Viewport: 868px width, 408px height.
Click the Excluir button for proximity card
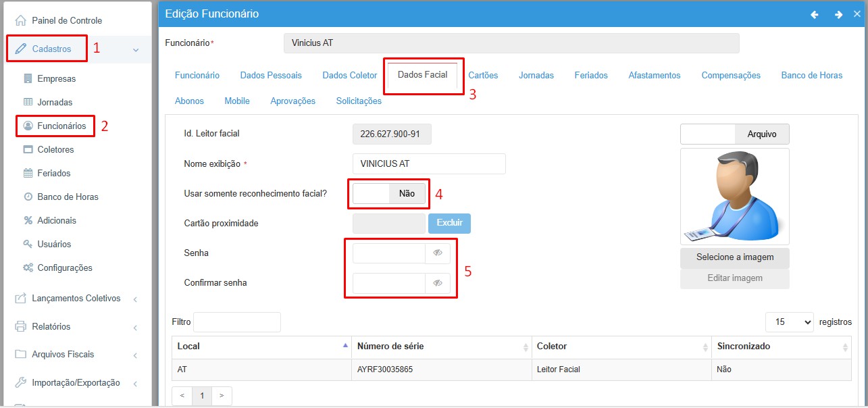pos(449,223)
